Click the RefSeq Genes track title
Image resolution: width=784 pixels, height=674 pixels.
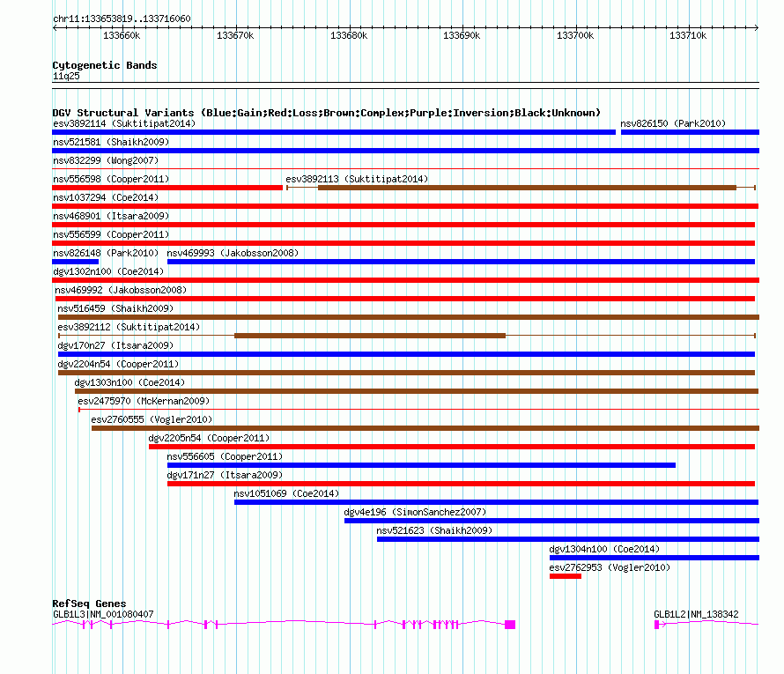coord(89,604)
